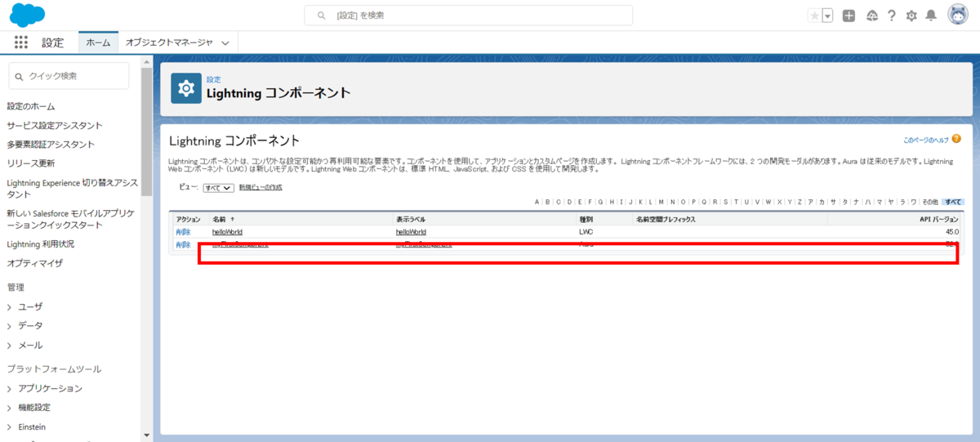Open the setup gear menu

tap(911, 16)
